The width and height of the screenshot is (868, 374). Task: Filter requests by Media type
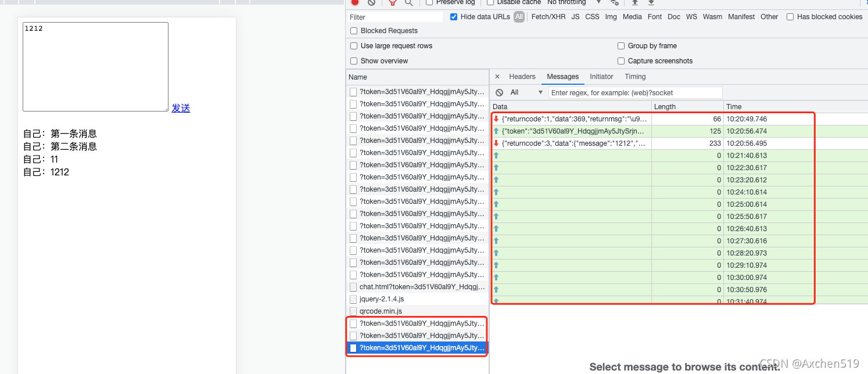632,17
